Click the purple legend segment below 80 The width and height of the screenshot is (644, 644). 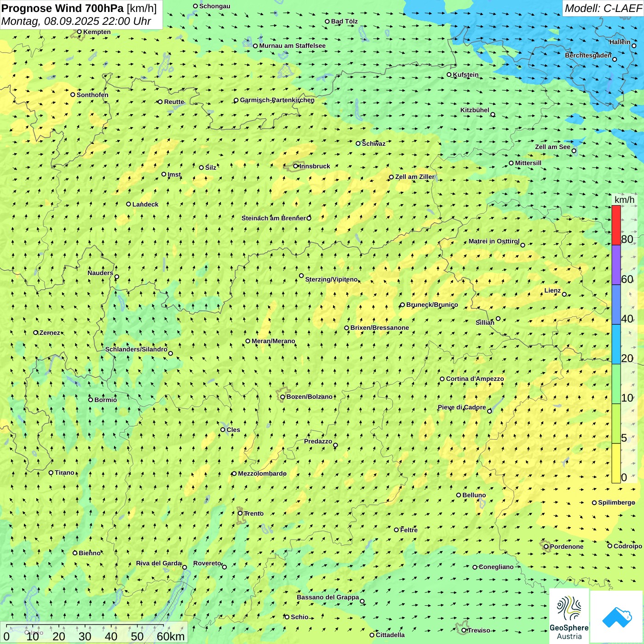[616, 265]
